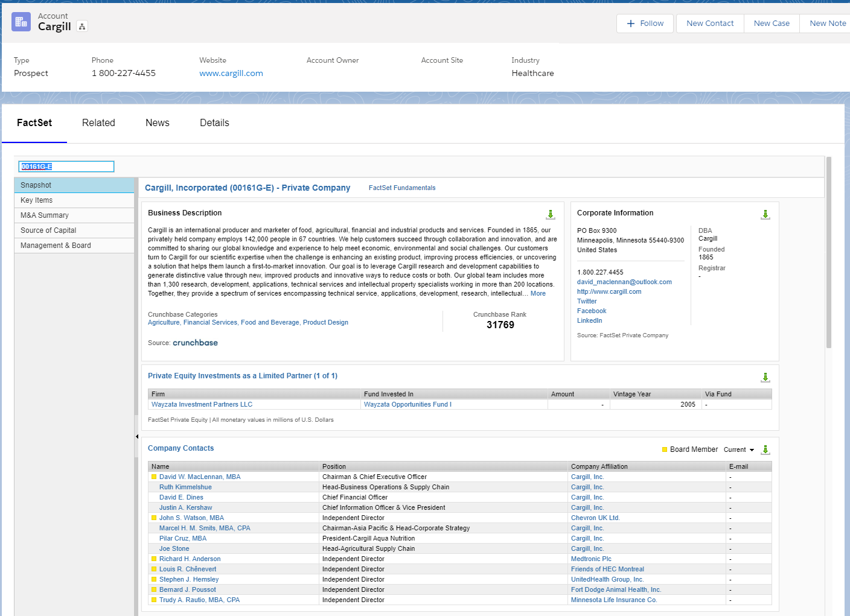The image size is (850, 616).
Task: Open the www.cargill.com website link
Action: tap(231, 74)
